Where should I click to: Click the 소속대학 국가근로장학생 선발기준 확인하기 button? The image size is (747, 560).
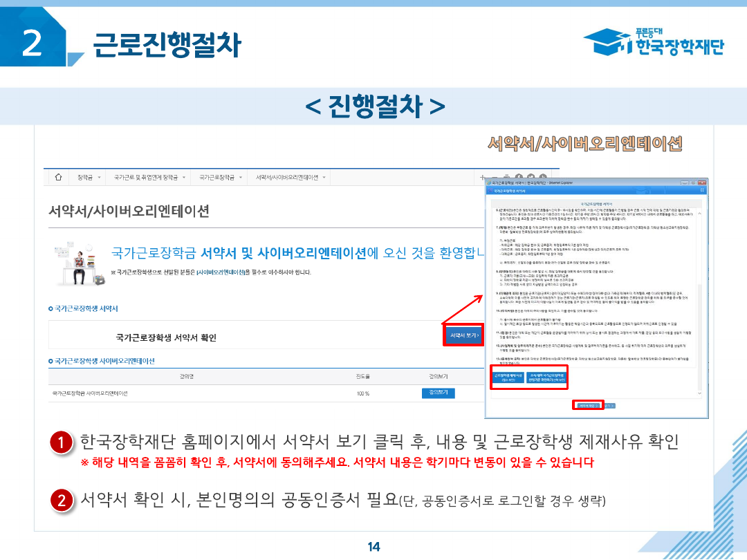[548, 377]
